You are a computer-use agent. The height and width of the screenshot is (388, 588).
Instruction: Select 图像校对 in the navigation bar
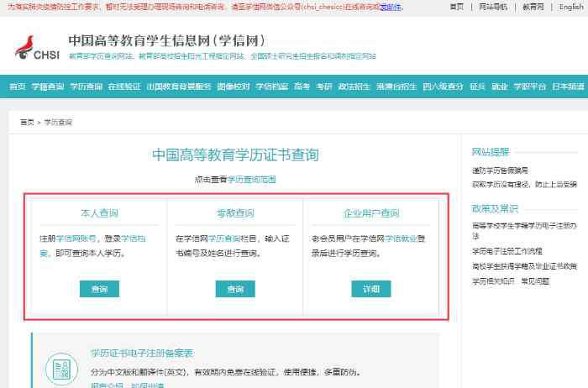234,87
